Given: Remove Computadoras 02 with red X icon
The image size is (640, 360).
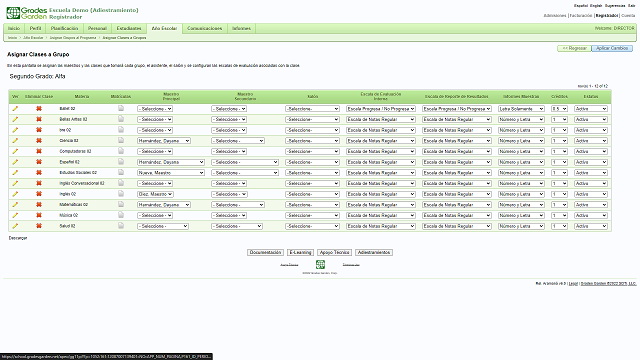Looking at the screenshot, I should tap(39, 151).
